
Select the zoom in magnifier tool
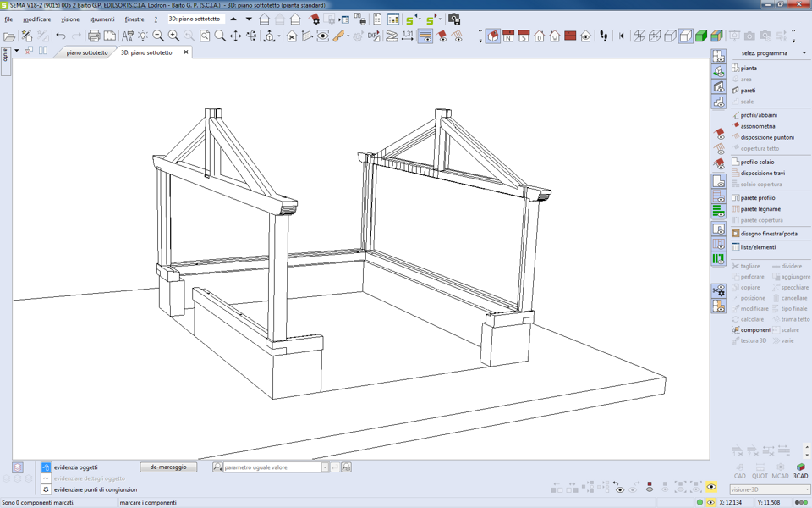[x=173, y=36]
